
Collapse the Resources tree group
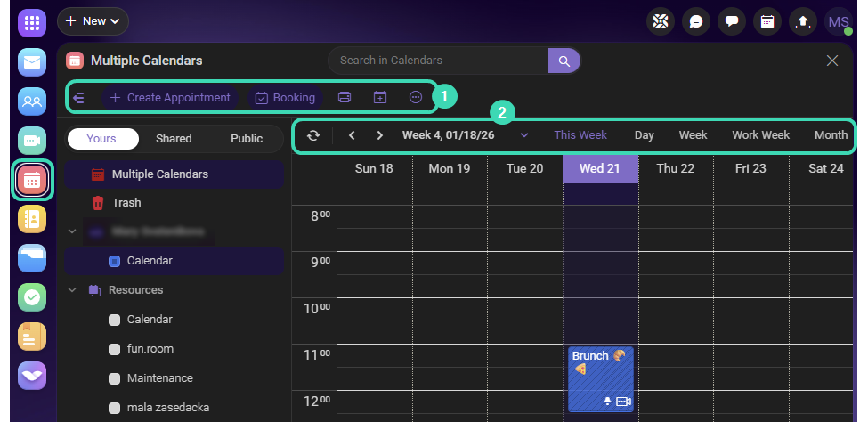coord(72,290)
